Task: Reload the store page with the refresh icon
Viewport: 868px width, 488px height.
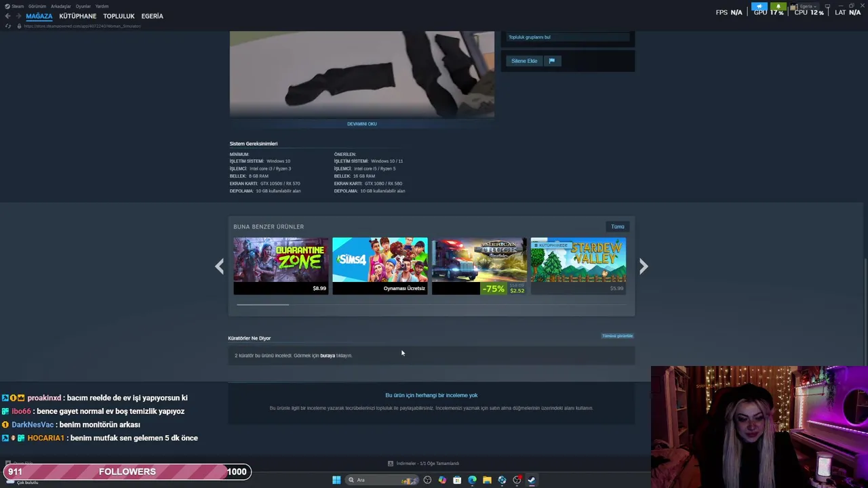Action: [8, 26]
